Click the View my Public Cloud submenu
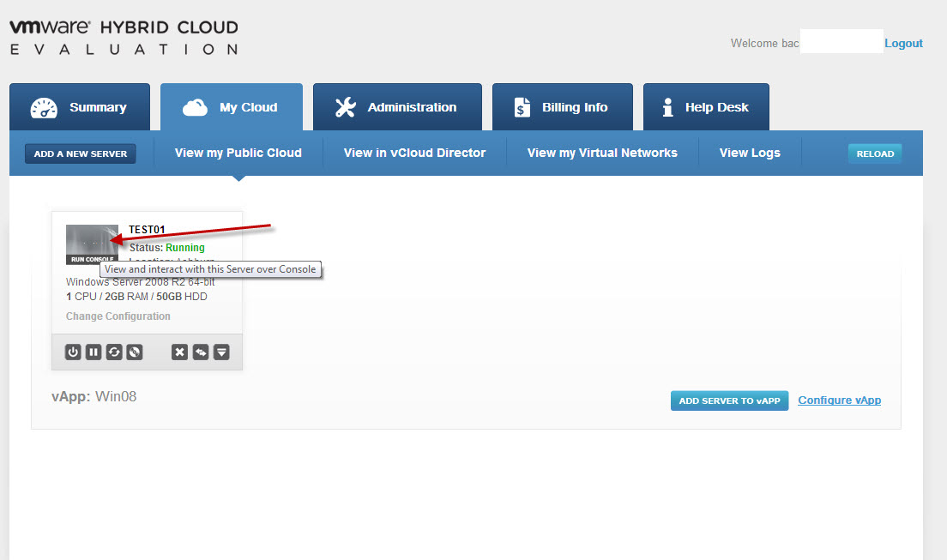This screenshot has width=947, height=560. pyautogui.click(x=238, y=153)
